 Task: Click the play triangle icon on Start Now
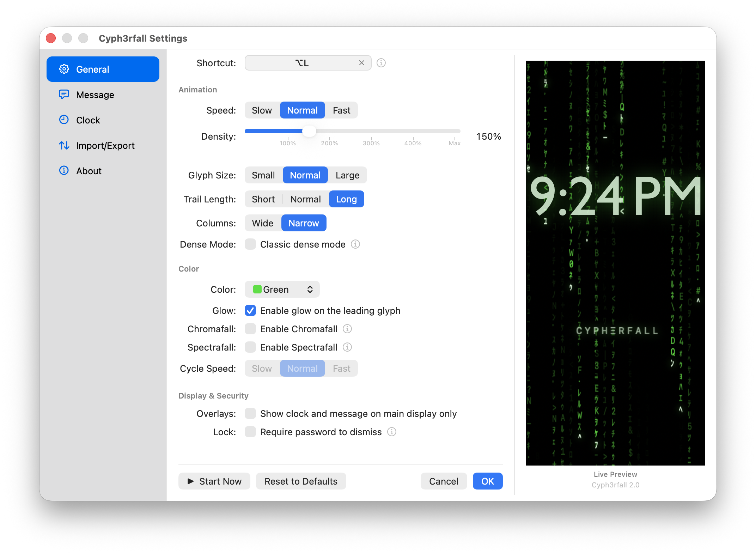coord(190,481)
